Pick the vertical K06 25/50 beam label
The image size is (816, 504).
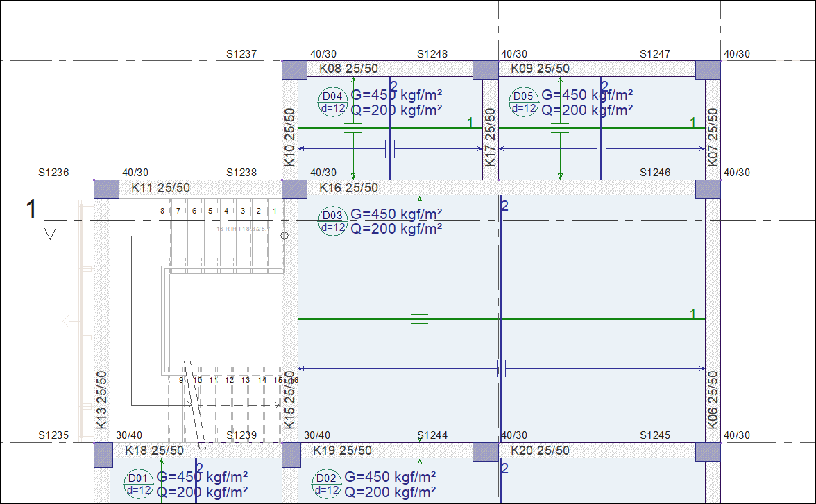click(713, 400)
